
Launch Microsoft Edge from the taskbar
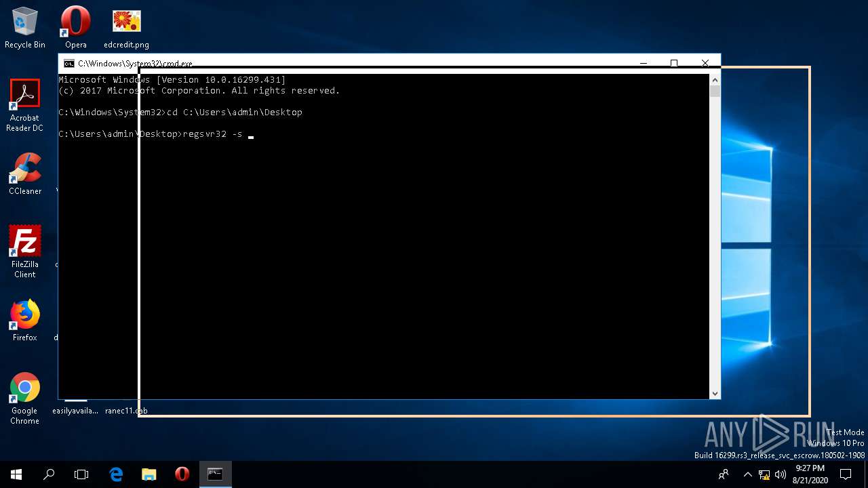(x=116, y=474)
